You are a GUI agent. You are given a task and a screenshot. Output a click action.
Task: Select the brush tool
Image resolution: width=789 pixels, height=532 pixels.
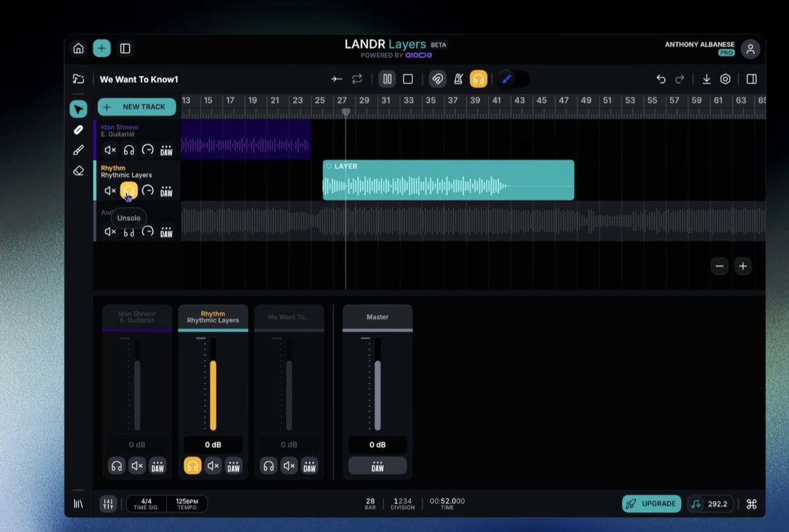pos(78,150)
